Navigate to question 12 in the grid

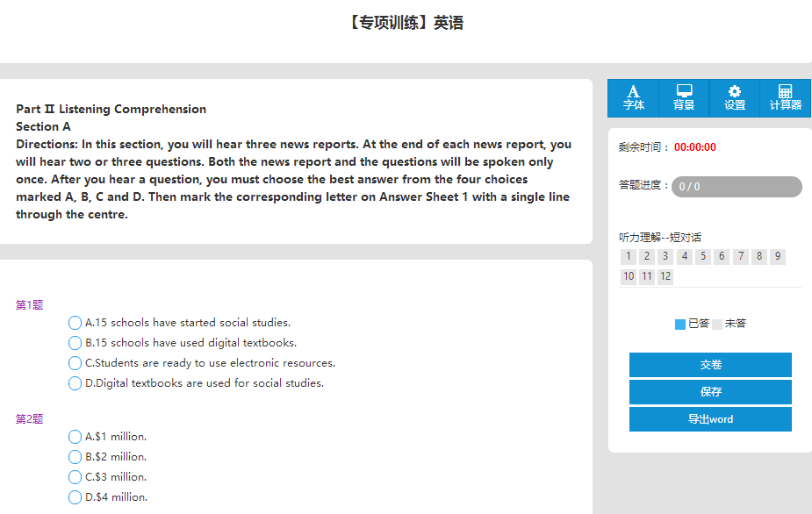click(x=665, y=276)
